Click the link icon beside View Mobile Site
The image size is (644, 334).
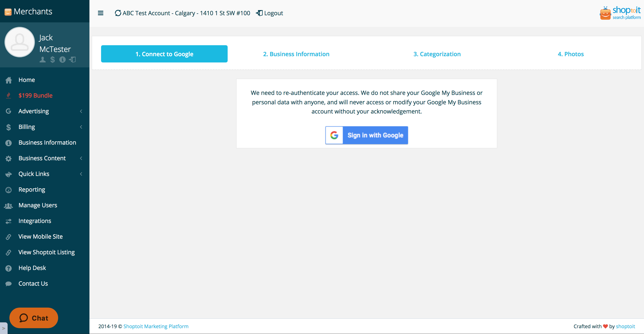pos(8,237)
